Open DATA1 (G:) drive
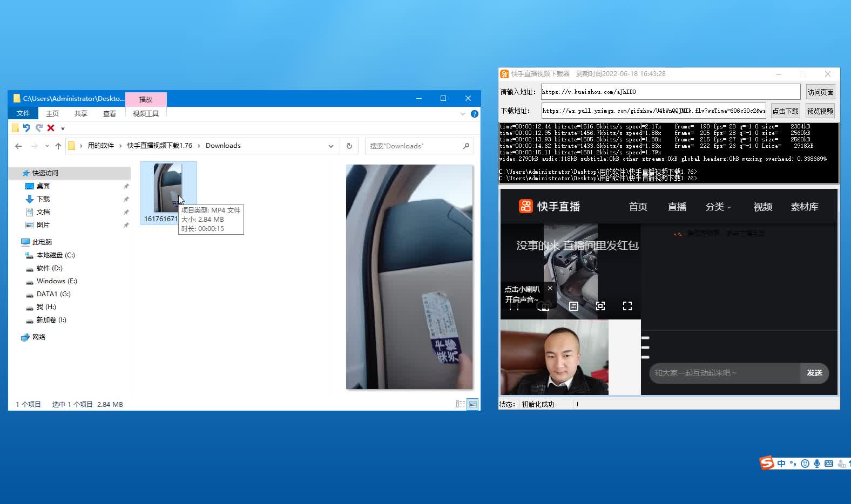Screen dimensions: 851x504 pyautogui.click(x=53, y=294)
